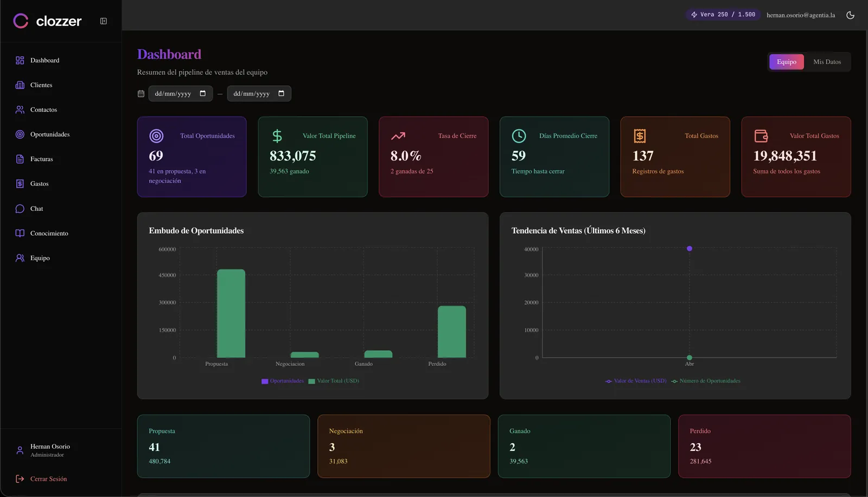Viewport: 868px width, 497px height.
Task: Click the 480,784 value in Propuesta card
Action: pos(159,462)
